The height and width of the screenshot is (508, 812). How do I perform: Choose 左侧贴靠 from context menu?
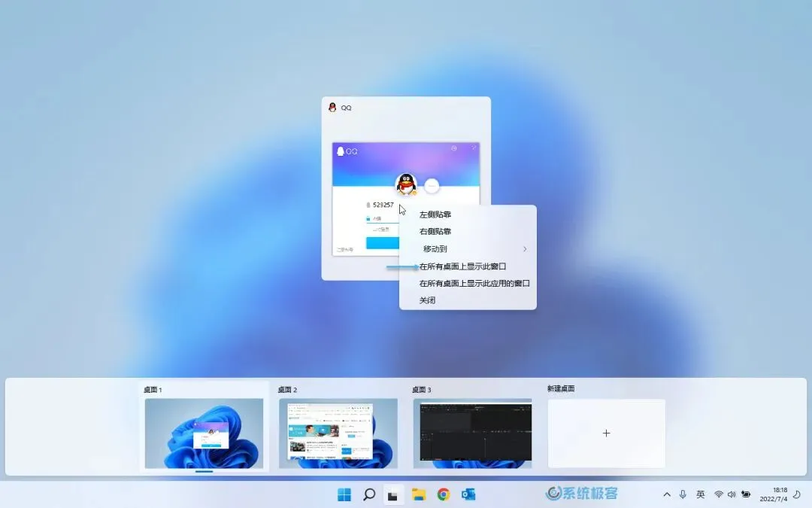437,214
